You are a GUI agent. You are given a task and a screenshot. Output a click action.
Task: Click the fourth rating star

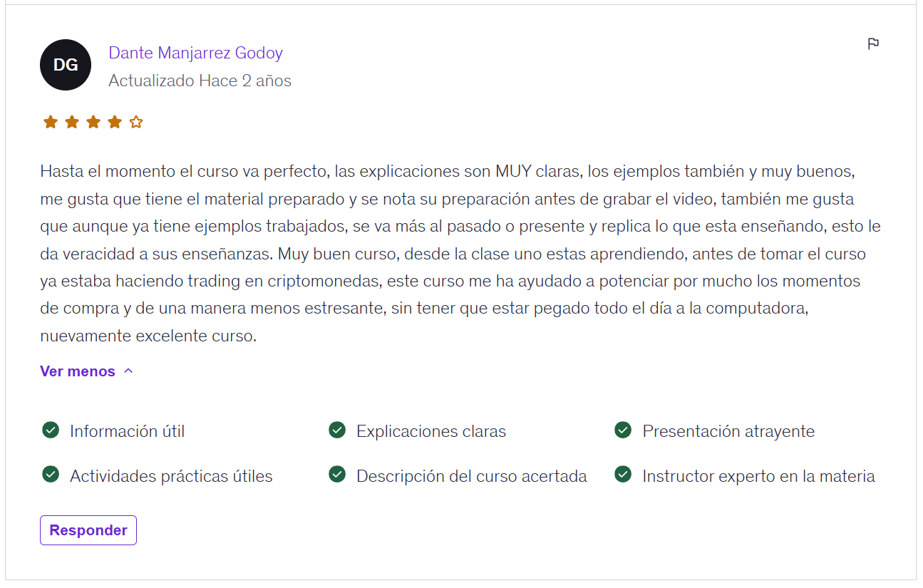click(114, 122)
